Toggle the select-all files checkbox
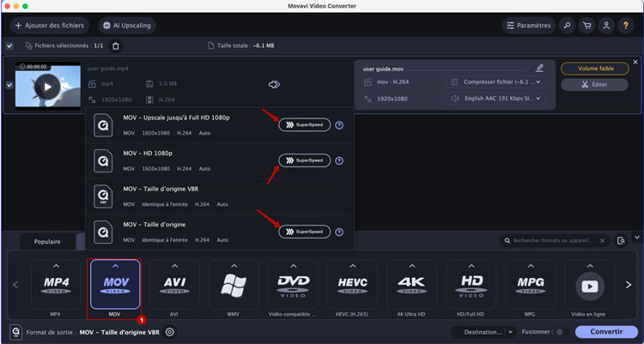This screenshot has height=344, width=644. (9, 45)
